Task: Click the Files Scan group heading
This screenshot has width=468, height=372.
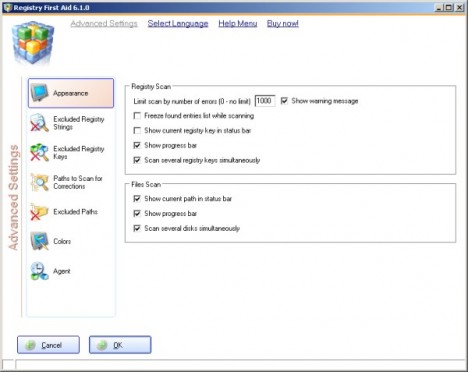Action: point(146,184)
